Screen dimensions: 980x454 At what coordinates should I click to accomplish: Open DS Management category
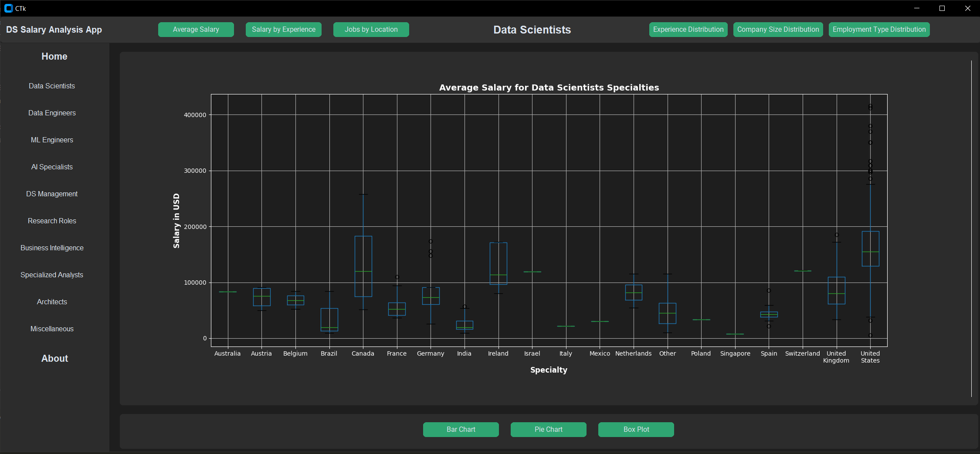click(x=51, y=194)
